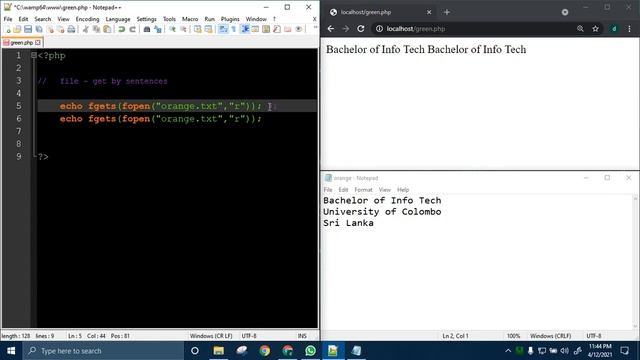
Task: Click the taskbar search box
Action: 103,351
